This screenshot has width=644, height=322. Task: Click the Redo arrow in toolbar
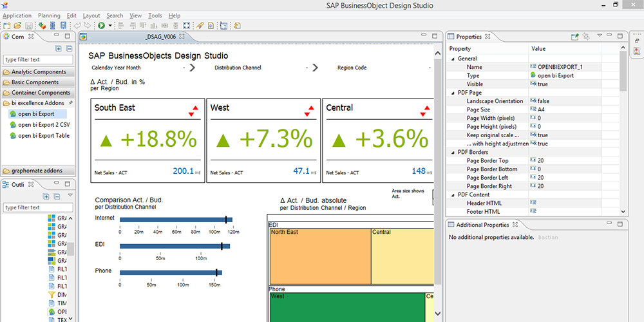[x=88, y=26]
